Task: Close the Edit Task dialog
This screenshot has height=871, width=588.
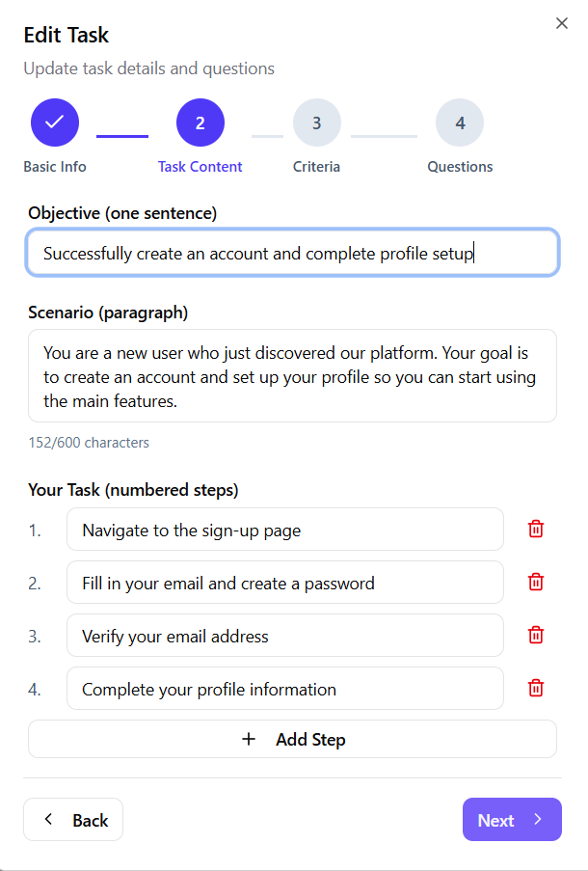Action: click(x=562, y=23)
